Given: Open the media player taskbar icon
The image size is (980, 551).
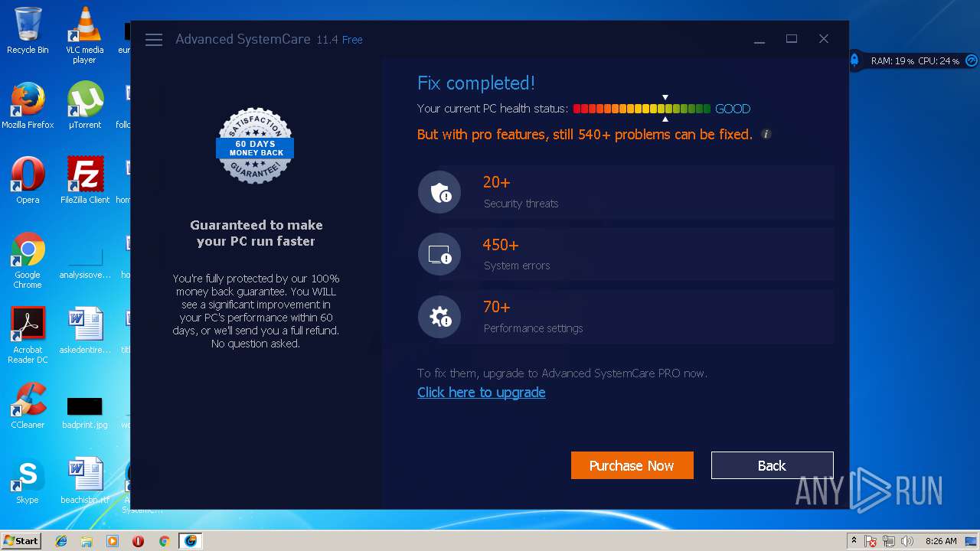Looking at the screenshot, I should 113,541.
